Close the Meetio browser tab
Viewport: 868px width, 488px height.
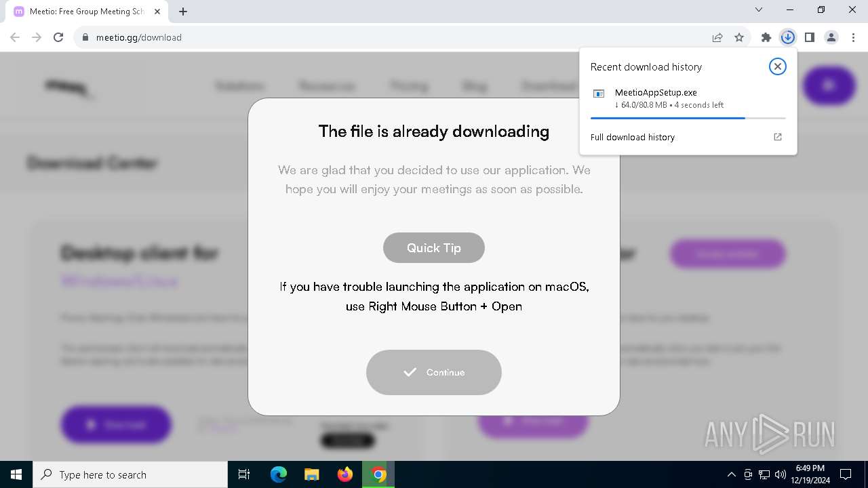(157, 12)
